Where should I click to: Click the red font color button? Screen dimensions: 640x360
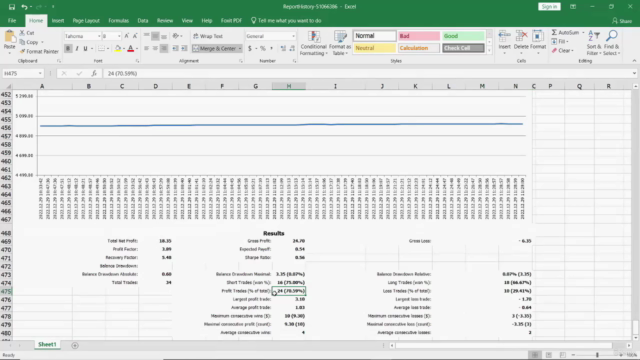pos(130,49)
